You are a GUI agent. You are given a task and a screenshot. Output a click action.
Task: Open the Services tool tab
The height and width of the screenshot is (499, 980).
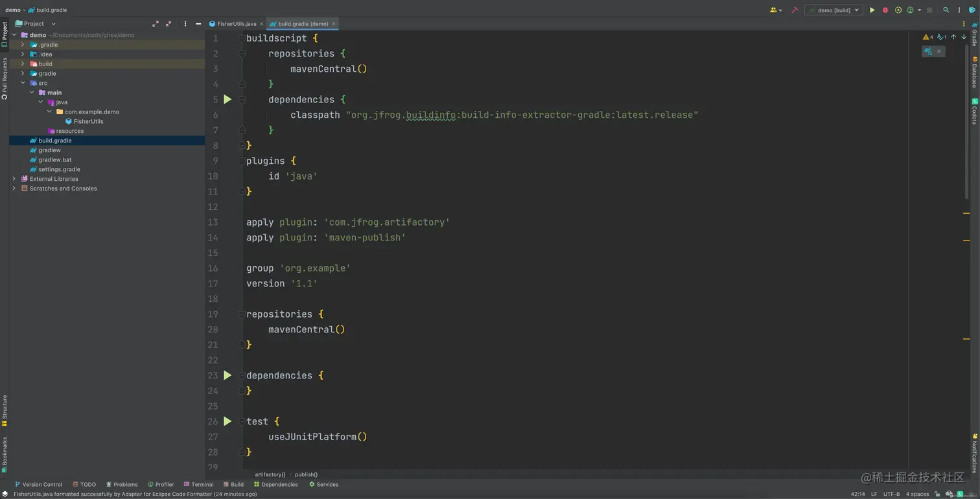pyautogui.click(x=323, y=484)
